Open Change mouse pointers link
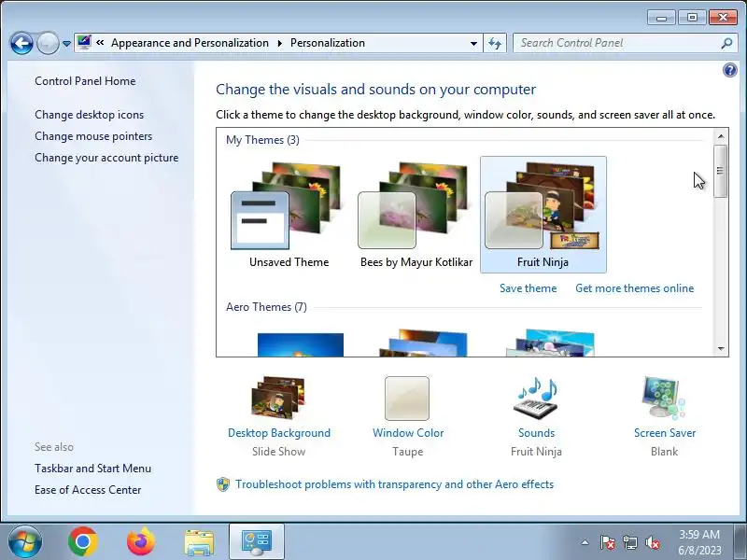This screenshot has height=560, width=747. (x=93, y=136)
